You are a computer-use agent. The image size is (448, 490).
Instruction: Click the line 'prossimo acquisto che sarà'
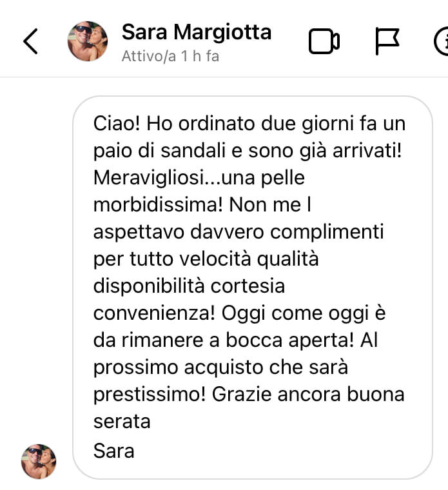click(x=220, y=367)
